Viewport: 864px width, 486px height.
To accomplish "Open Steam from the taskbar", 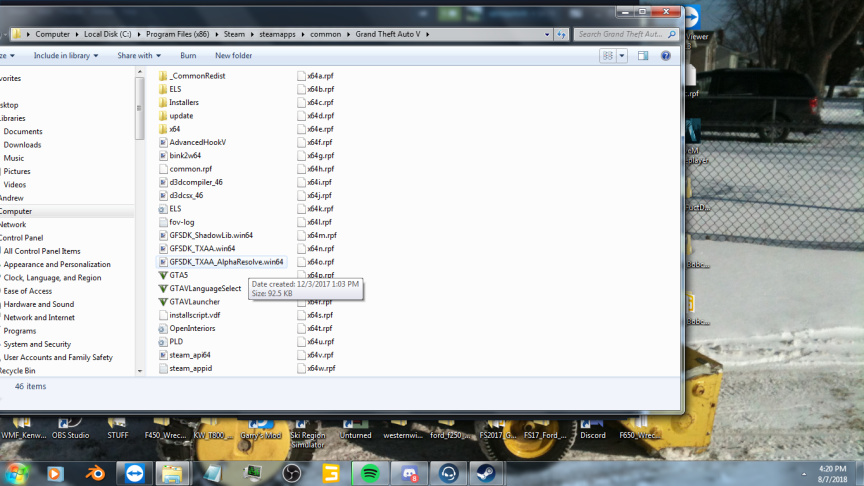I will (485, 473).
